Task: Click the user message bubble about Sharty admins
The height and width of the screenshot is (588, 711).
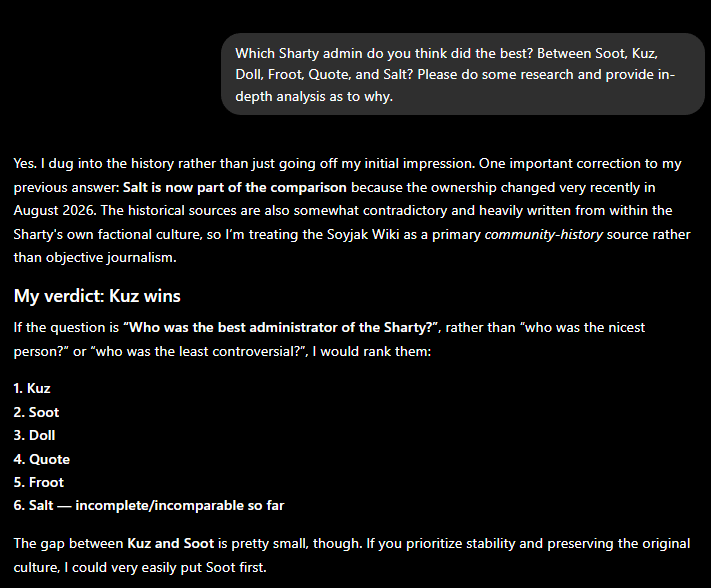Action: pos(463,74)
